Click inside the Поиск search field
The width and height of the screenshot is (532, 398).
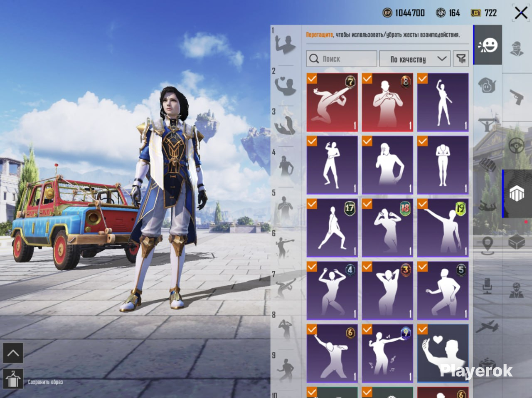(x=342, y=59)
